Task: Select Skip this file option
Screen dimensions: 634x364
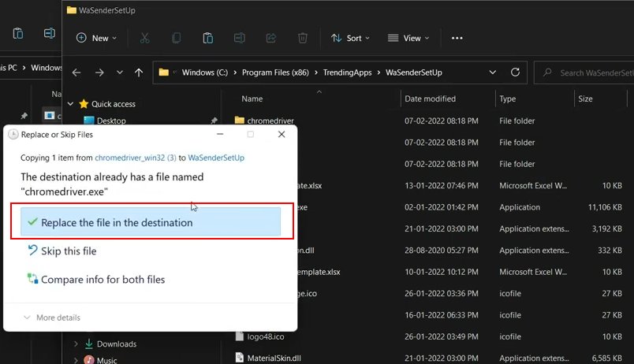Action: click(x=68, y=251)
